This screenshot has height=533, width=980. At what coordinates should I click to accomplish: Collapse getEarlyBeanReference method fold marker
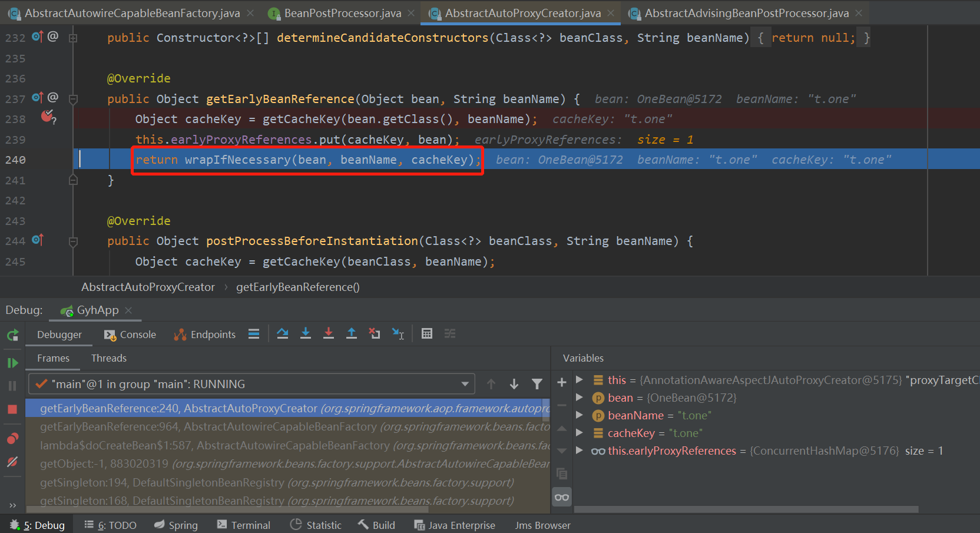tap(73, 99)
